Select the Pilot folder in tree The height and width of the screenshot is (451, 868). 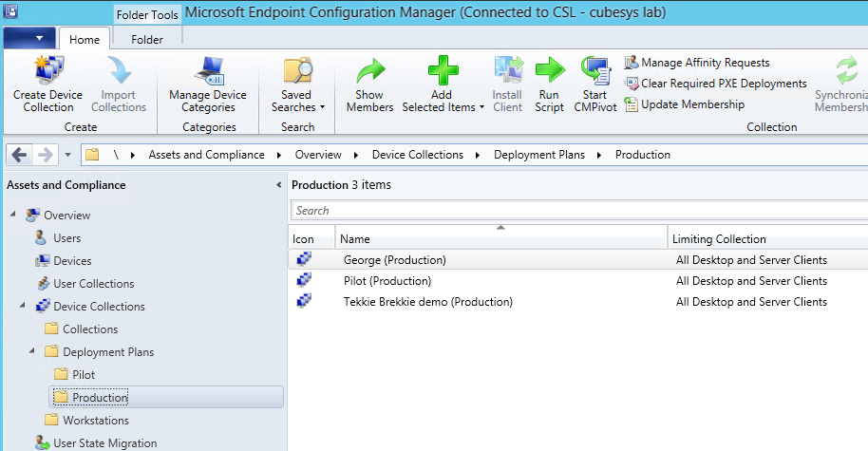(x=84, y=375)
